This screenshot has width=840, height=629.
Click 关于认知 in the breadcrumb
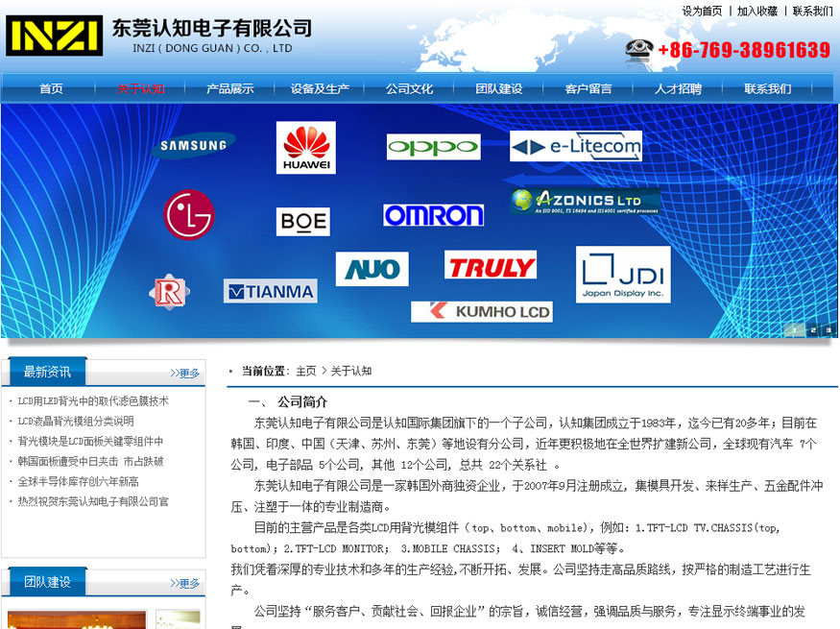(x=351, y=371)
